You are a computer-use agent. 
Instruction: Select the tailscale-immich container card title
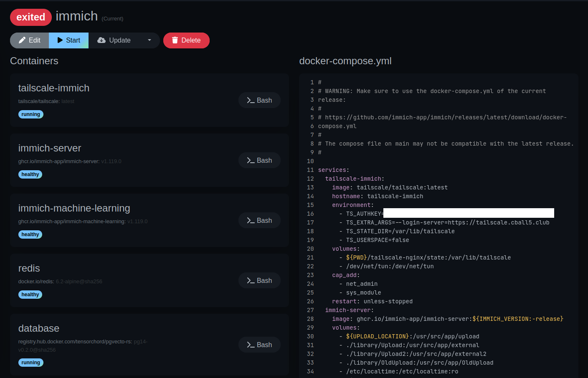coord(54,88)
